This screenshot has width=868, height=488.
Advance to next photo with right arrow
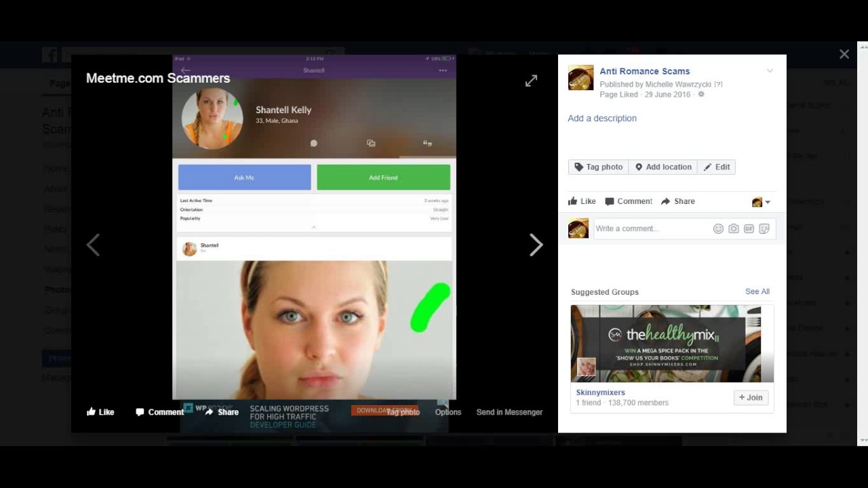pos(536,245)
